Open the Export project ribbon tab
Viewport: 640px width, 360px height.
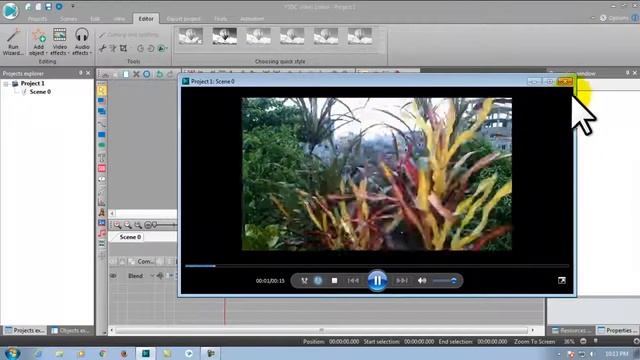[183, 19]
